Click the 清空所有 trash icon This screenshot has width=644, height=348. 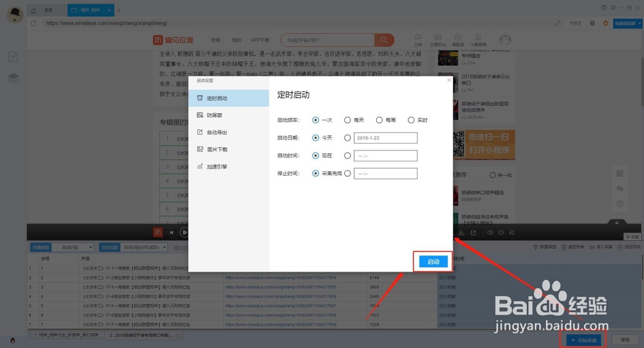click(564, 247)
